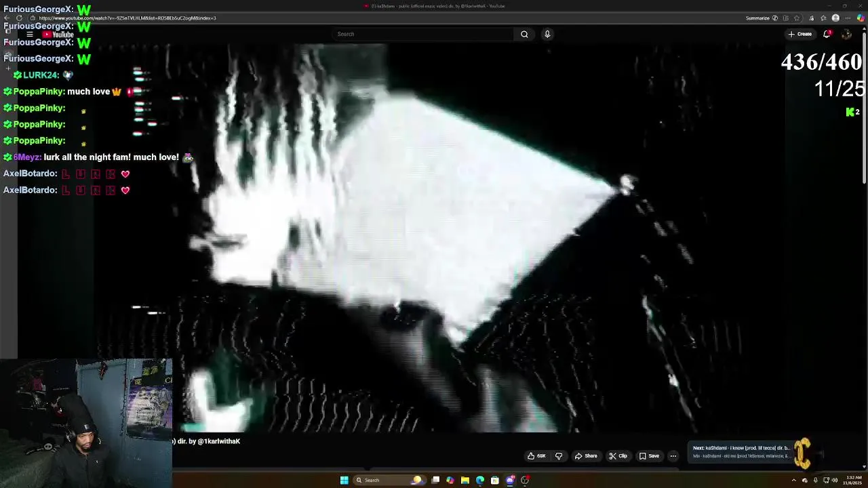Open the YouTube notifications bell
The height and width of the screenshot is (488, 868).
pyautogui.click(x=827, y=34)
